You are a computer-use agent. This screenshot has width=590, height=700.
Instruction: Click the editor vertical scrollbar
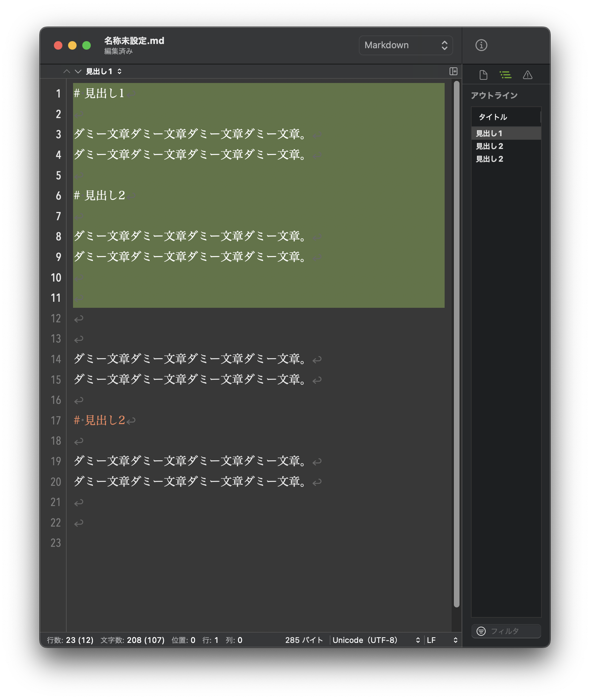457,344
